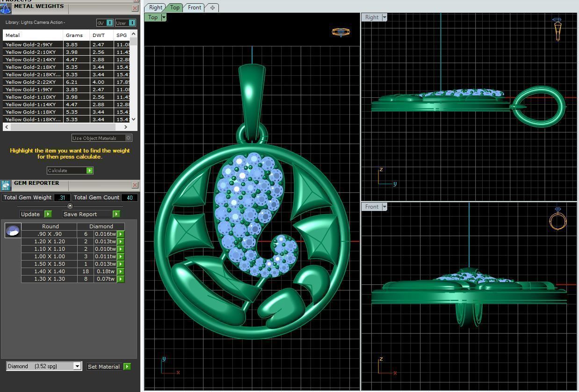This screenshot has height=392, width=579.
Task: Click green arrow on .90 X .90 row
Action: click(x=121, y=234)
